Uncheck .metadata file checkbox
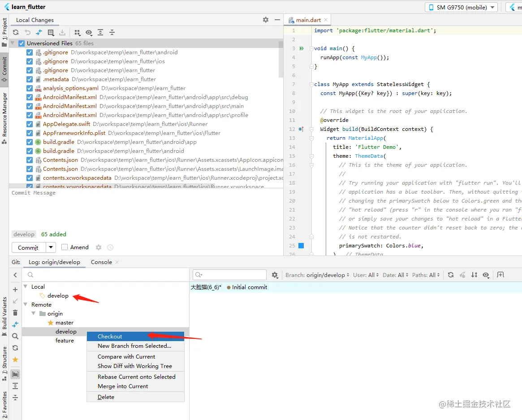Image resolution: width=522 pixels, height=420 pixels. point(30,79)
